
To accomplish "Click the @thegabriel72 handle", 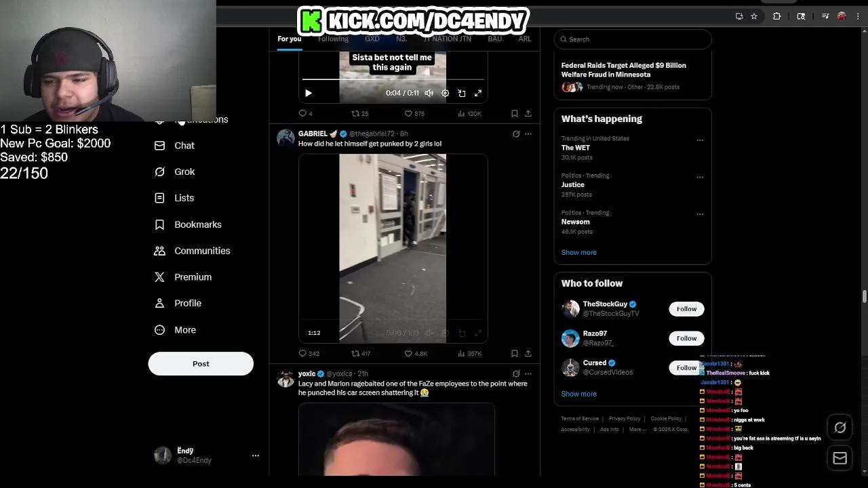I will point(372,134).
